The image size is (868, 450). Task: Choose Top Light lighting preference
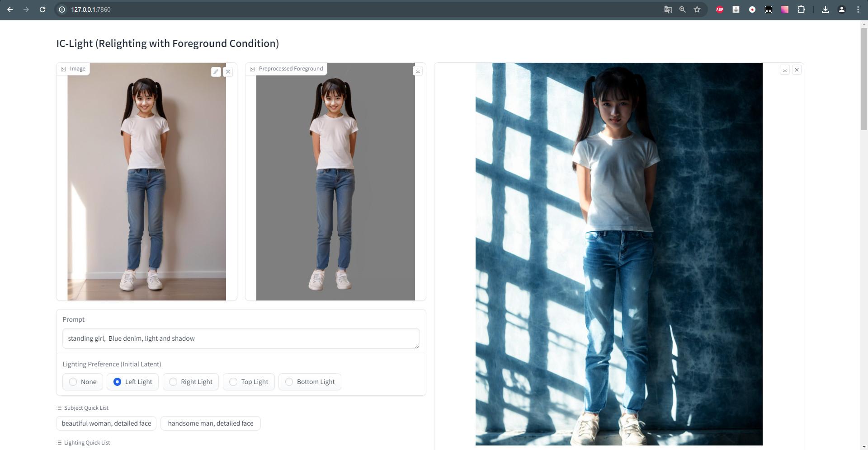coord(233,382)
